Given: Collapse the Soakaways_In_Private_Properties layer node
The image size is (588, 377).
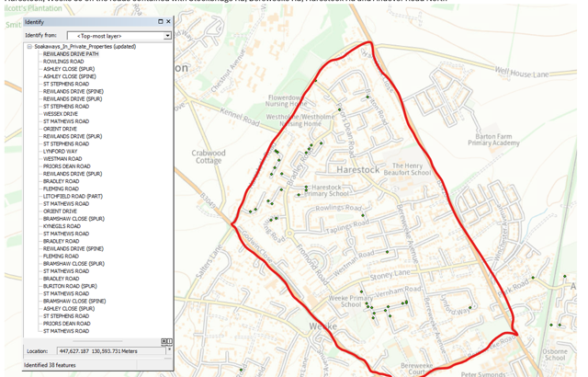Looking at the screenshot, I should [29, 47].
